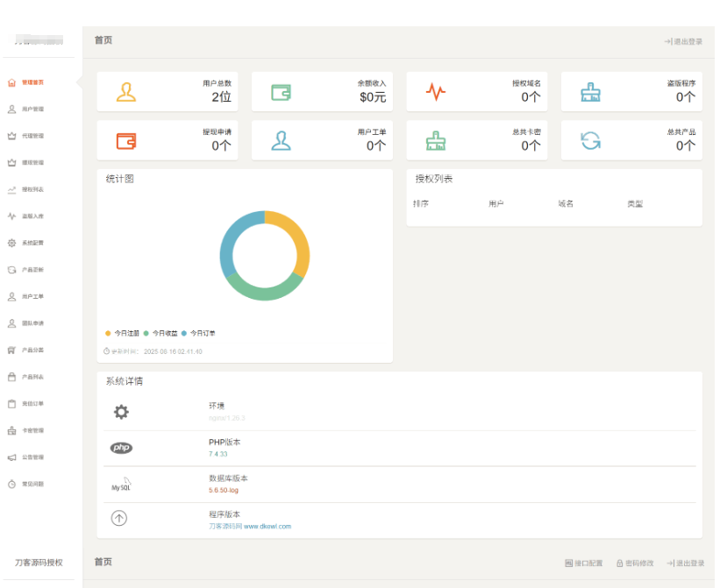Image resolution: width=727 pixels, height=588 pixels.
Task: Click the heartbeat icon on 授权域名 card
Action: 436,90
